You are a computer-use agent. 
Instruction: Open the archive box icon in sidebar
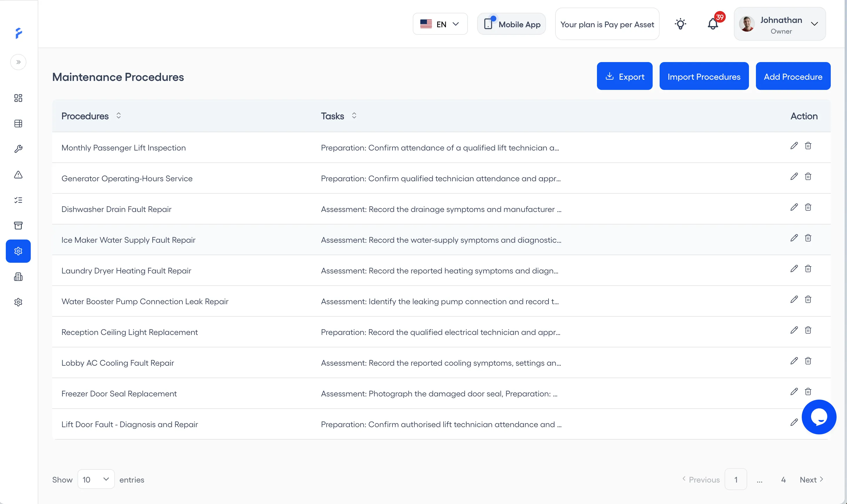(18, 226)
